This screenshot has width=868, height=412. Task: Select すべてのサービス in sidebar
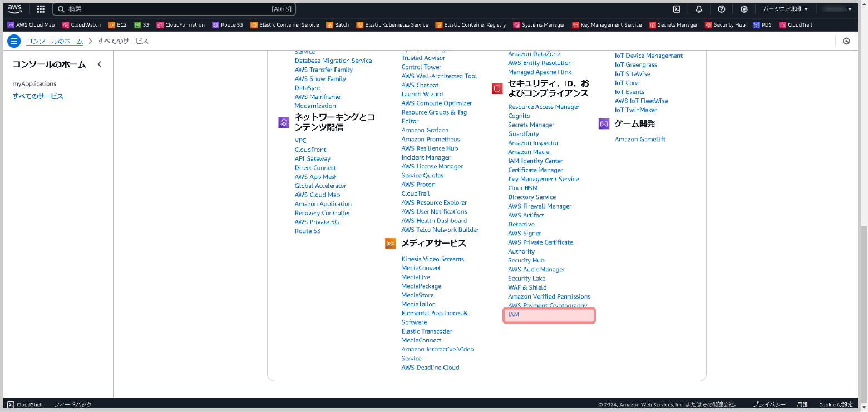(38, 96)
